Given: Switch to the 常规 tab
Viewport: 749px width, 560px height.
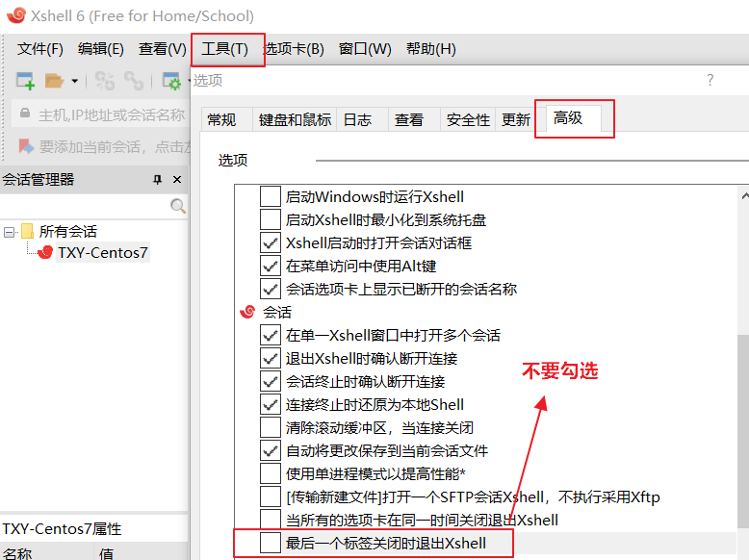Looking at the screenshot, I should tap(226, 119).
